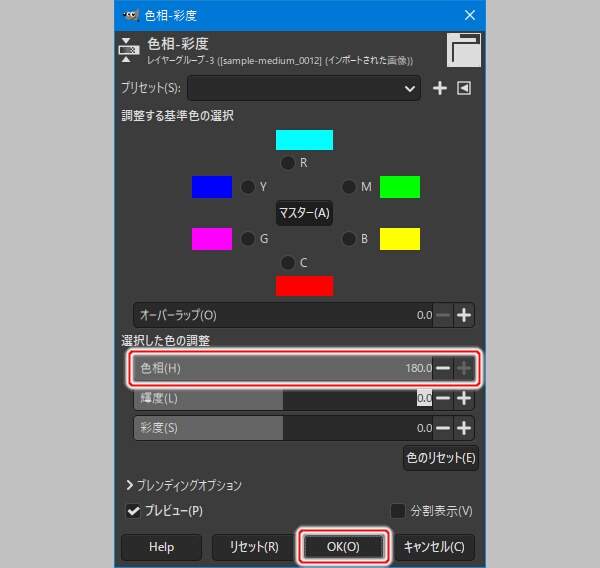This screenshot has height=568, width=600.
Task: Close the 色相-彩度 dialog window
Action: 470,15
